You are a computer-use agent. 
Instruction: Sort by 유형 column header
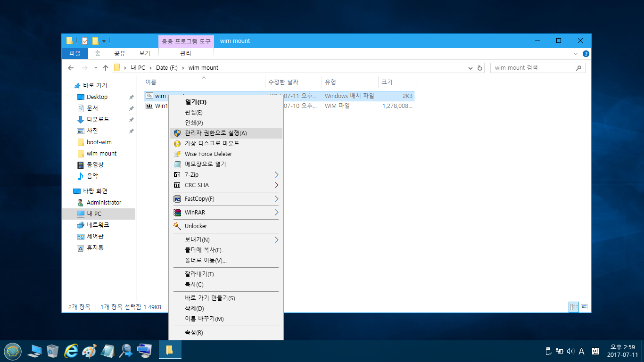(x=350, y=82)
